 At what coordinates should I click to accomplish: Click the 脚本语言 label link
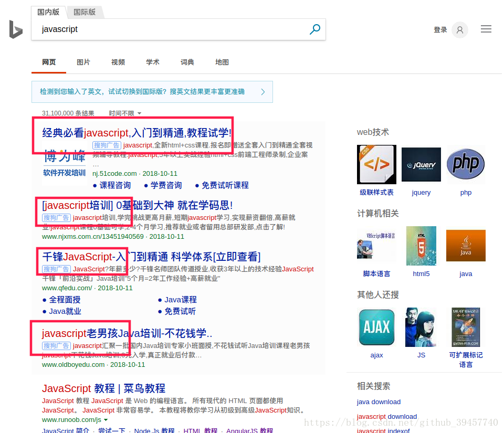point(376,273)
